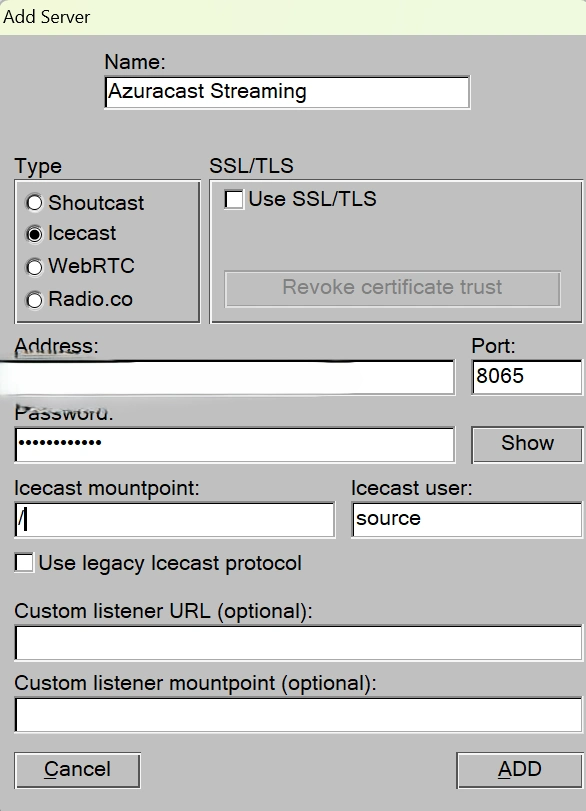The image size is (586, 811).
Task: Click ADD to save the server
Action: click(520, 770)
